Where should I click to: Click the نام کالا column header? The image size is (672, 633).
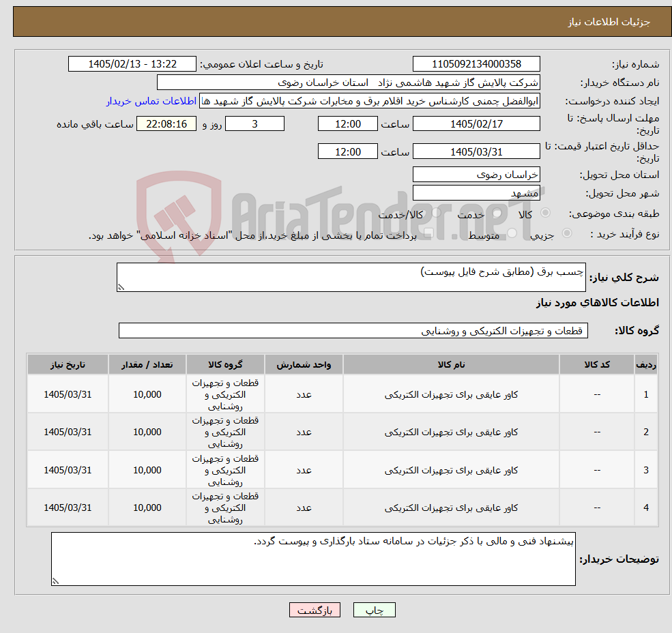451,364
